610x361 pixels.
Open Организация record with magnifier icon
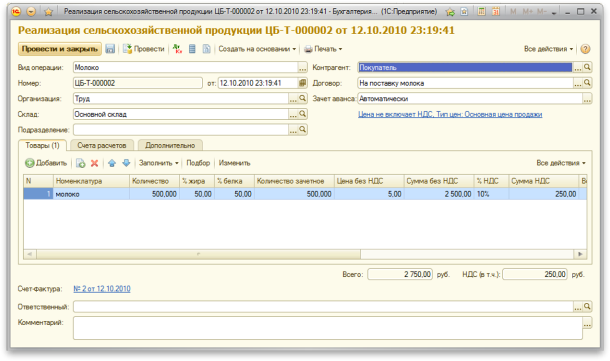pos(303,99)
